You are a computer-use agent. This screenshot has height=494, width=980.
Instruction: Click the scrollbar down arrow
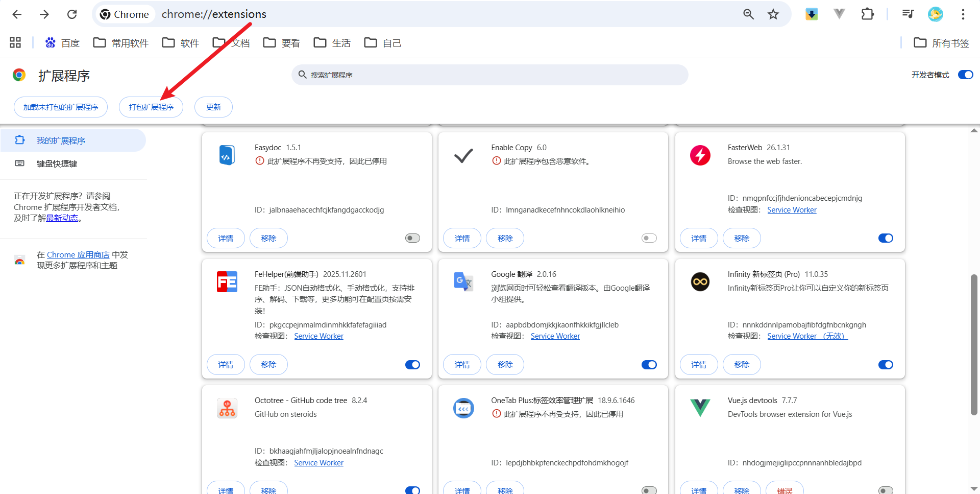point(974,489)
